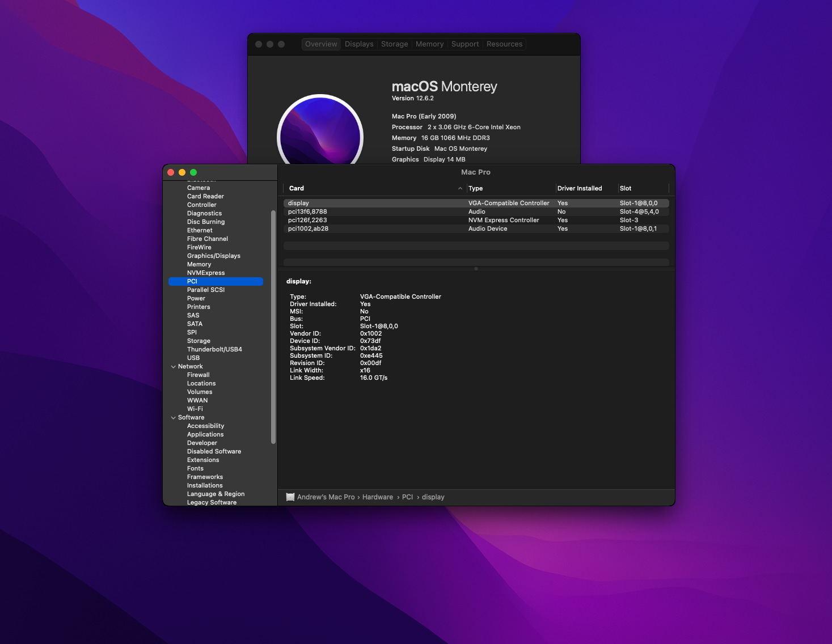Open Thunderbolt/USB4 in the sidebar
Screen dimensions: 832x644
[x=214, y=350]
